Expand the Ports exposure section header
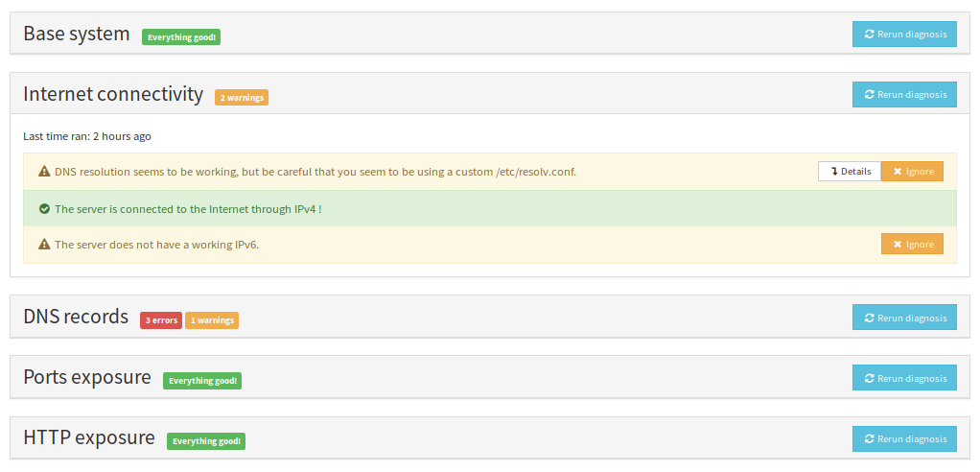The height and width of the screenshot is (472, 980). (x=87, y=377)
